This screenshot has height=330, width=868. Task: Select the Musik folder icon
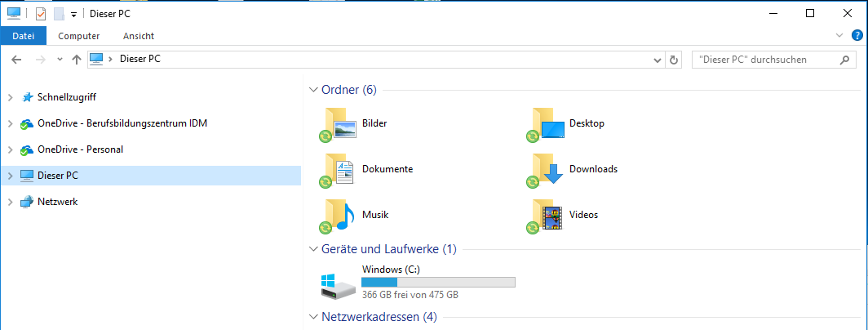[x=337, y=215]
